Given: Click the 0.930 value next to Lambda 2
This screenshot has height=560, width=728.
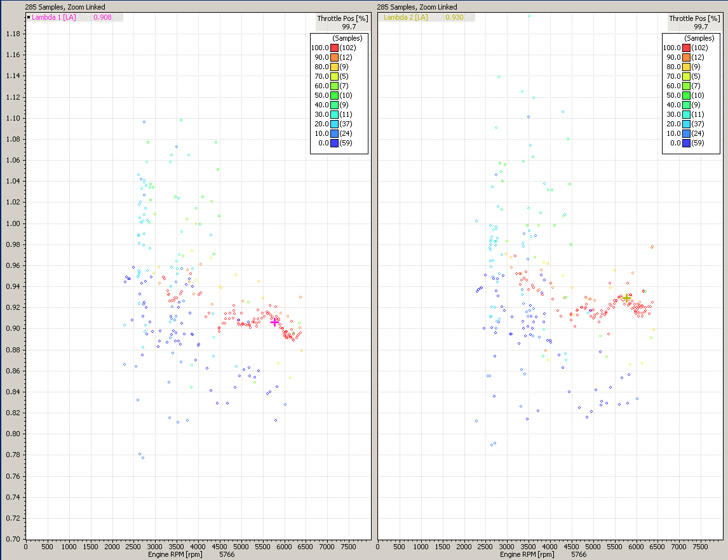Looking at the screenshot, I should (454, 17).
